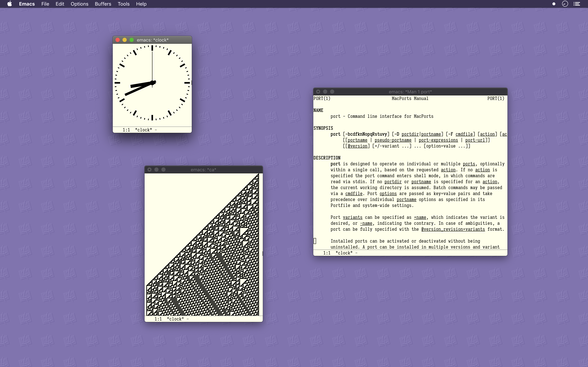Click the close button of the ca window

[x=149, y=170]
